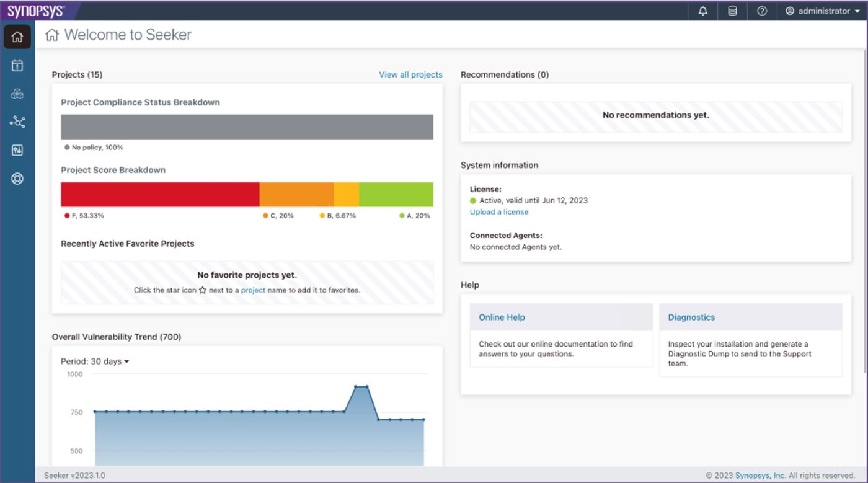The image size is (868, 483).
Task: Click the orange C score segment
Action: (296, 194)
